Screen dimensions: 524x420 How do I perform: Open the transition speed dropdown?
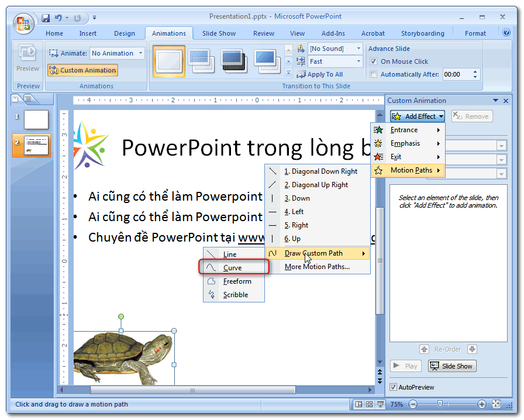tap(358, 61)
